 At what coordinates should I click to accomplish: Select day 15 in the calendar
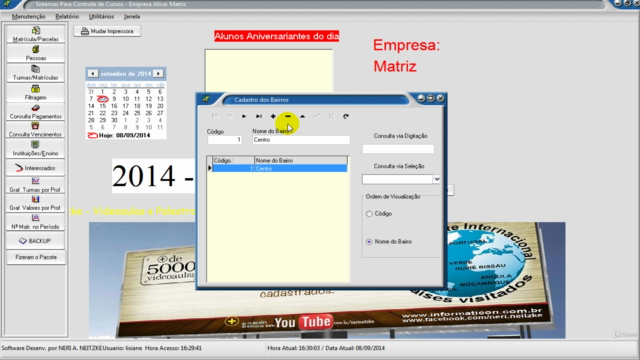point(102,106)
